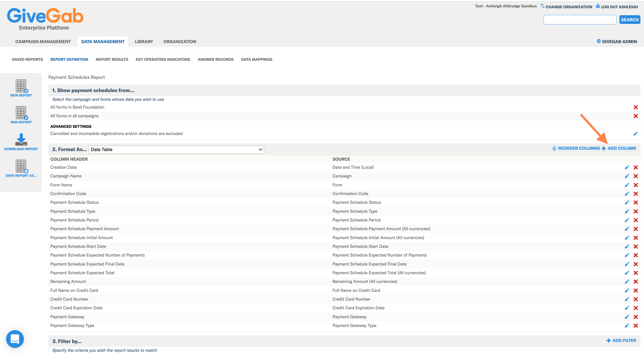Delete the Payment Schedule Expected Total column

(x=636, y=273)
